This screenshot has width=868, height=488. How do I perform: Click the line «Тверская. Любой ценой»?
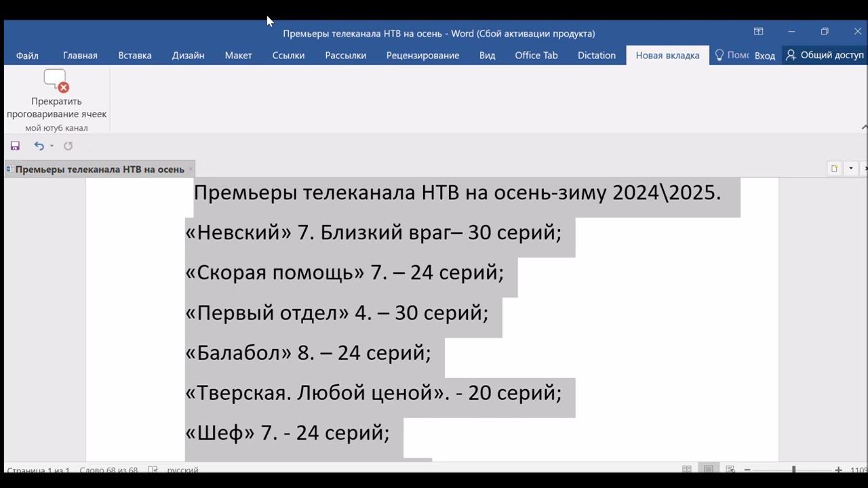pos(373,392)
